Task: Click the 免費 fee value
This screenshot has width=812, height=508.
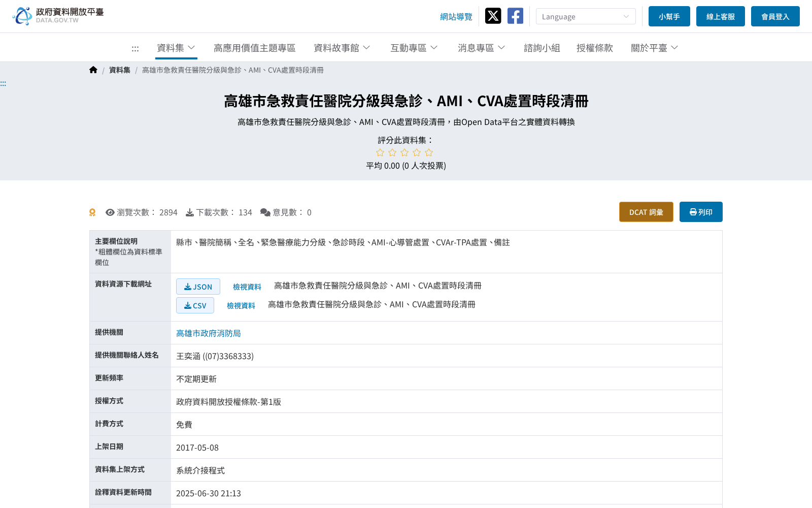Action: point(184,425)
